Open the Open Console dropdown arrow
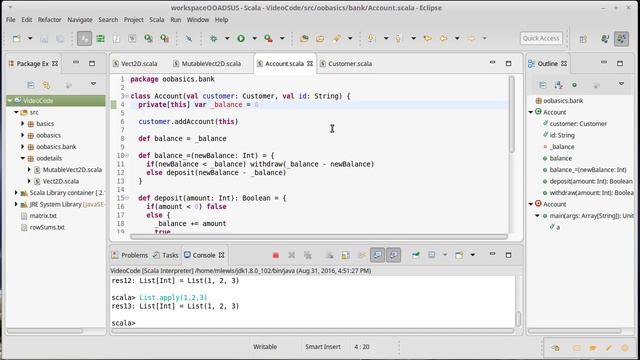The width and height of the screenshot is (640, 360). [x=473, y=255]
